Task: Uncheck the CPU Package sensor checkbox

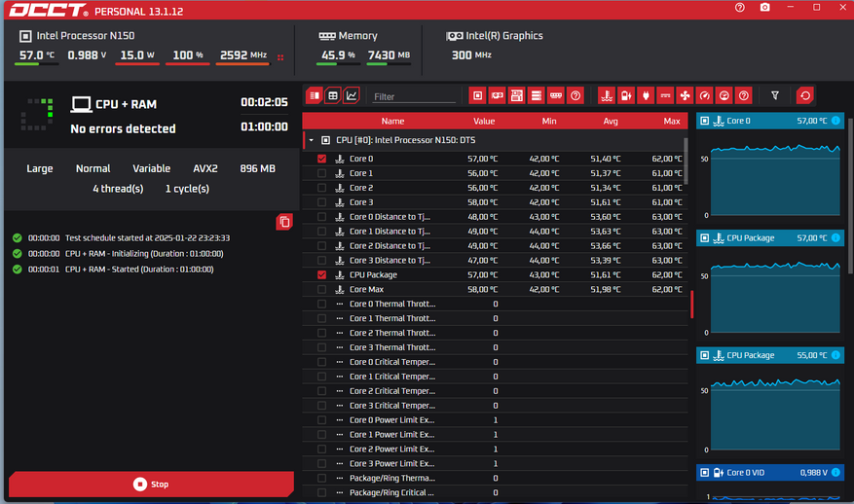Action: (322, 274)
